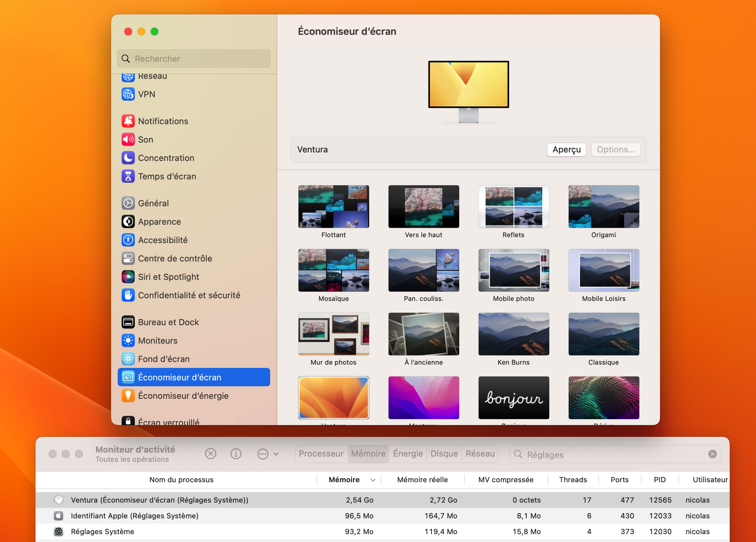Click the Options... button
Screen dimensions: 756x542
pyautogui.click(x=615, y=149)
